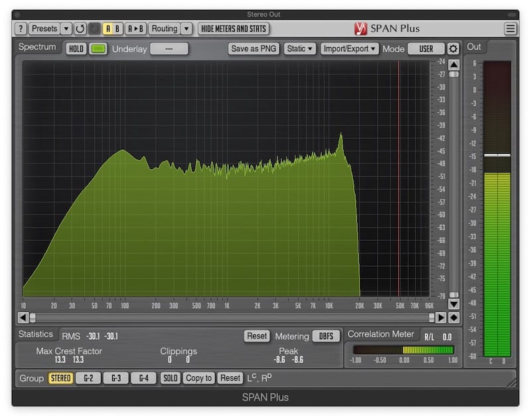531x420 pixels.
Task: Reset the group settings
Action: click(230, 378)
